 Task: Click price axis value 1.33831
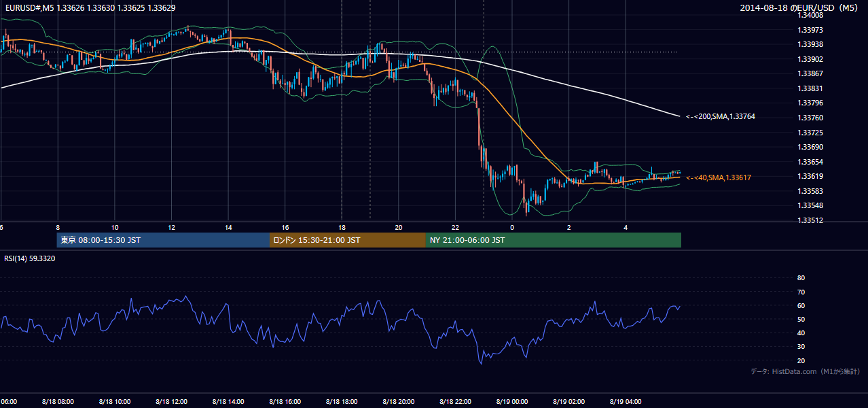[810, 88]
